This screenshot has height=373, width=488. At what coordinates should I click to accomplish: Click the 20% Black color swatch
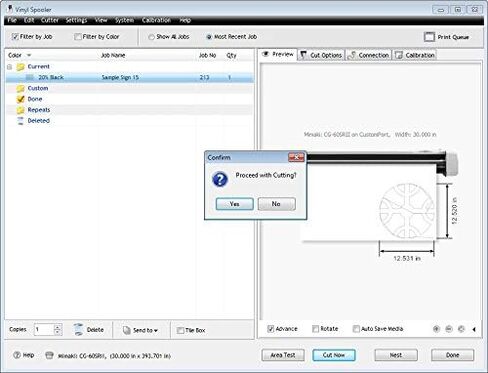30,77
